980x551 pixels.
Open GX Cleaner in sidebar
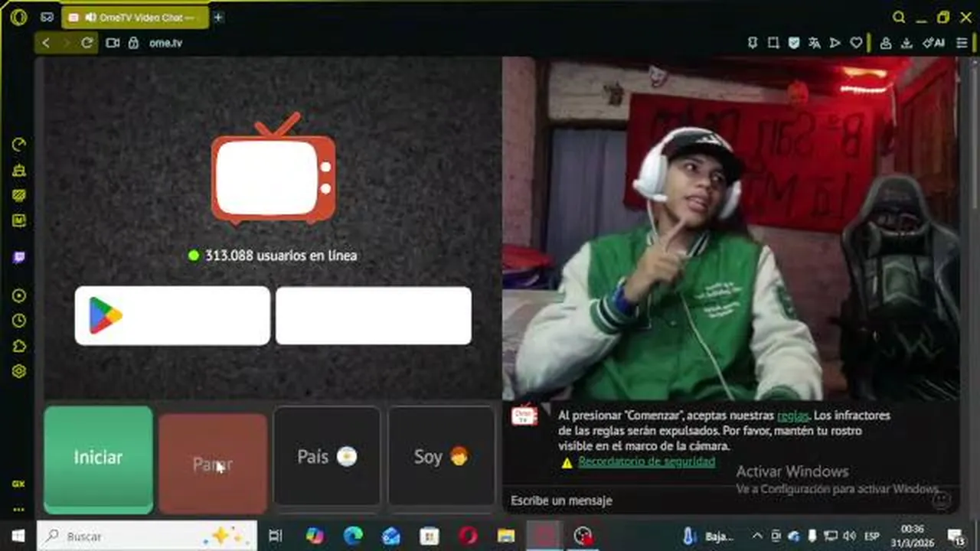click(x=19, y=170)
